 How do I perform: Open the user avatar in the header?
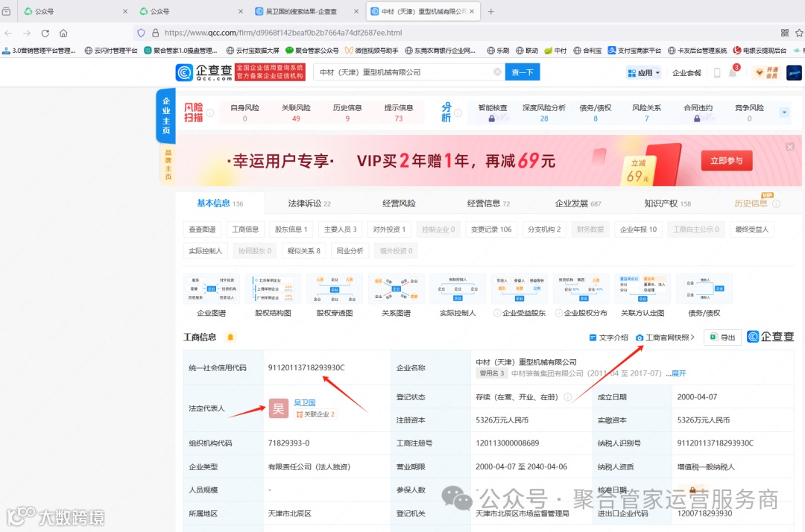pyautogui.click(x=794, y=72)
